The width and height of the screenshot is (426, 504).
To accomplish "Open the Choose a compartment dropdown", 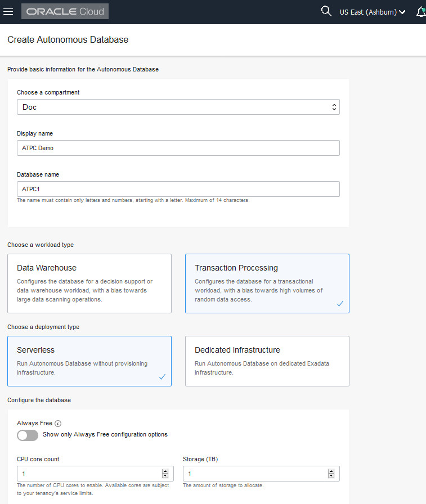I will 178,107.
